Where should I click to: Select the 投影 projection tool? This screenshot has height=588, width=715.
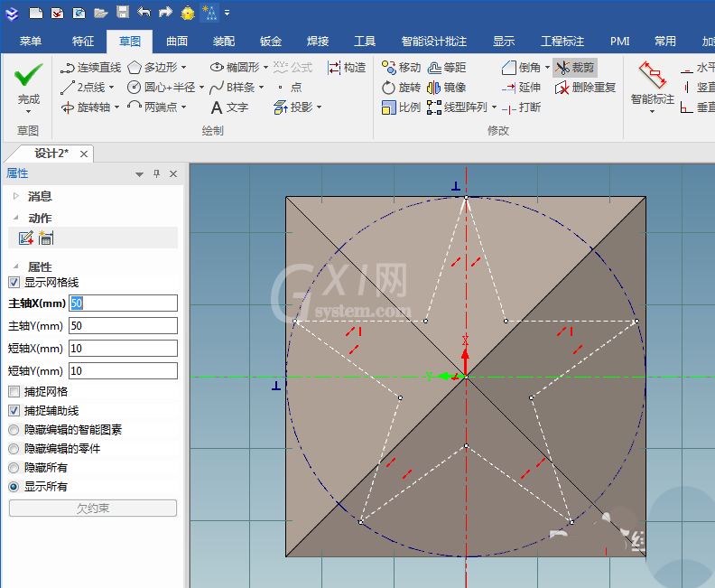293,107
